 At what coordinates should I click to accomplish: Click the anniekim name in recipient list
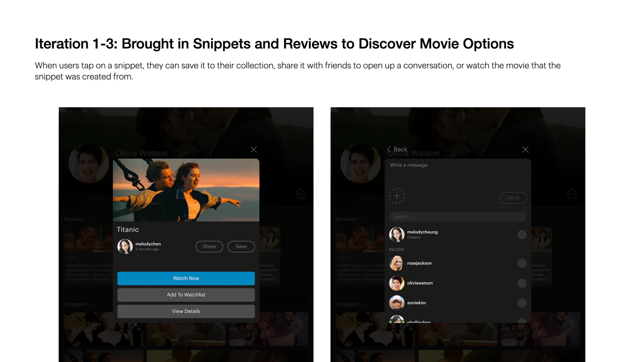tap(416, 303)
